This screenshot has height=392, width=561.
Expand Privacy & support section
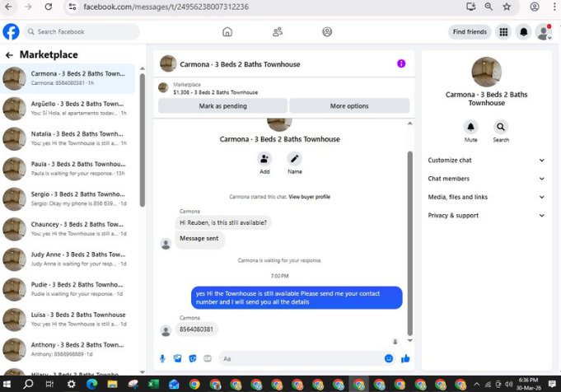[x=486, y=215]
